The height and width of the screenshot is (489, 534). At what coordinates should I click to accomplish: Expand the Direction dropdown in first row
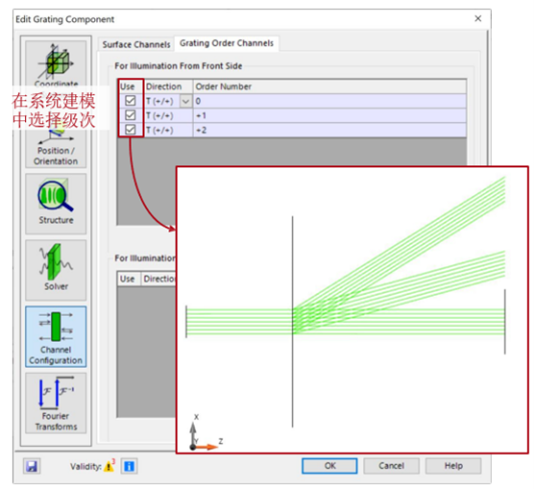[186, 101]
